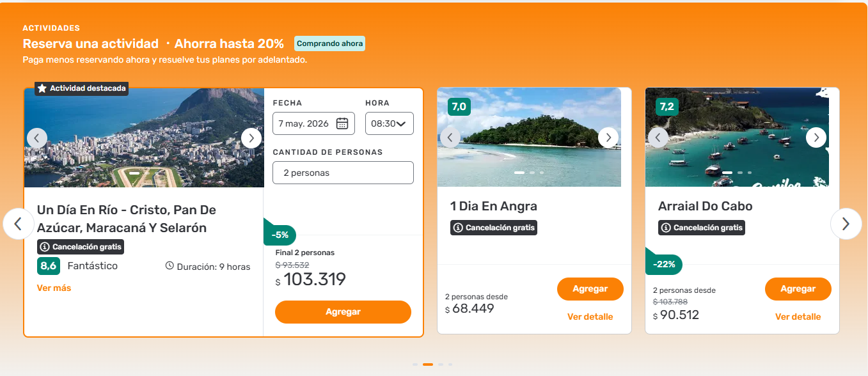Expand details with Ver más
The image size is (868, 376).
coord(54,288)
